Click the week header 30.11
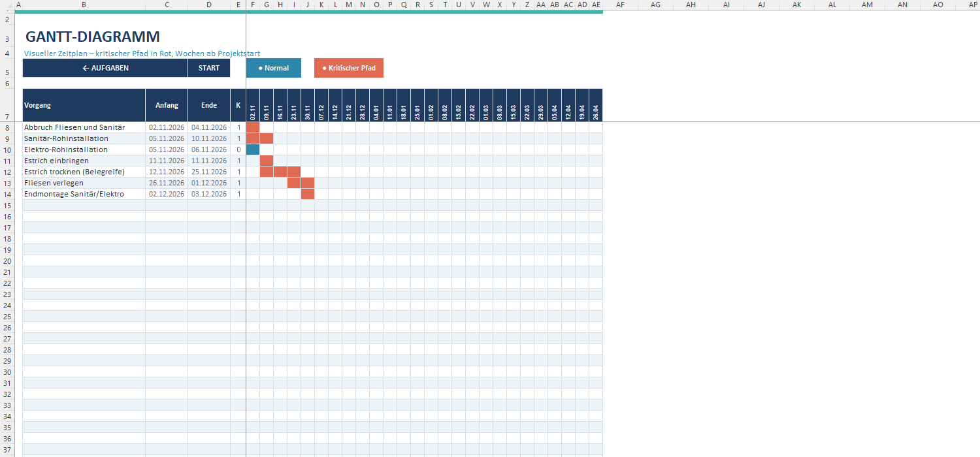This screenshot has height=457, width=980. click(x=308, y=105)
